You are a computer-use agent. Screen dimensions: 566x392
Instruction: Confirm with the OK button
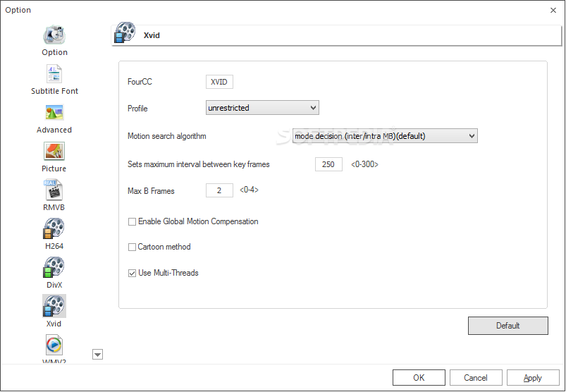click(x=419, y=378)
